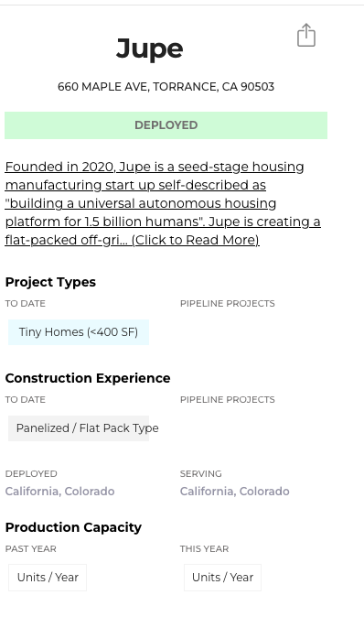Click the Construction Experience heading
The height and width of the screenshot is (617, 364).
(x=88, y=378)
